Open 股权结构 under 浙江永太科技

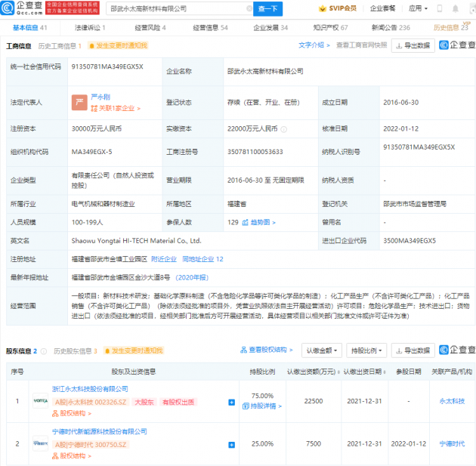72,414
